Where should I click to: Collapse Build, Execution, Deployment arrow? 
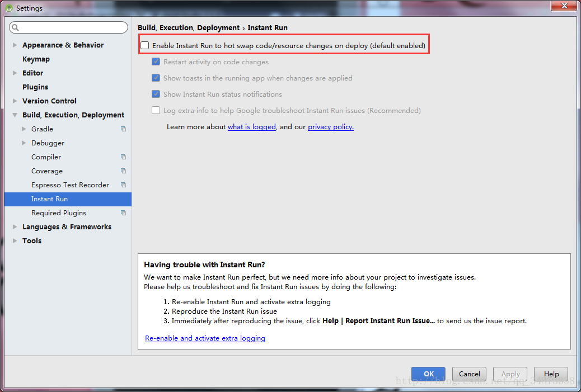(x=15, y=115)
